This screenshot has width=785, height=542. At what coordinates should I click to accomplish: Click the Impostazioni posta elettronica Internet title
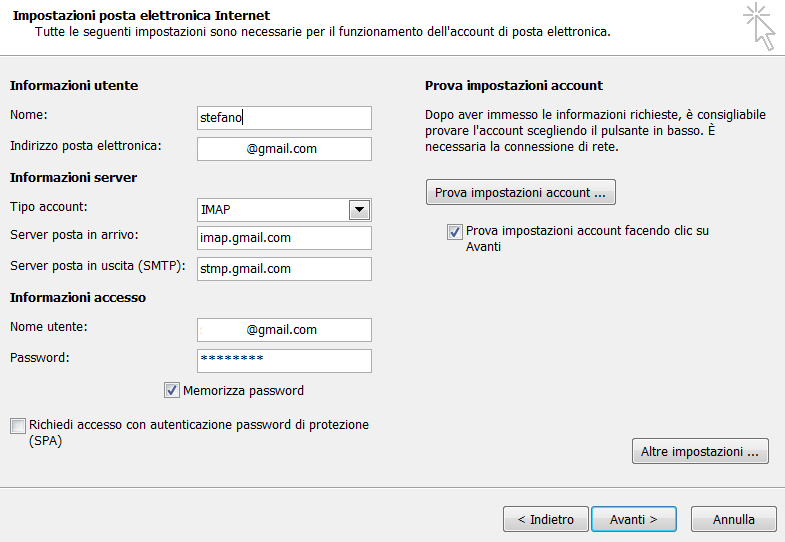pyautogui.click(x=141, y=16)
